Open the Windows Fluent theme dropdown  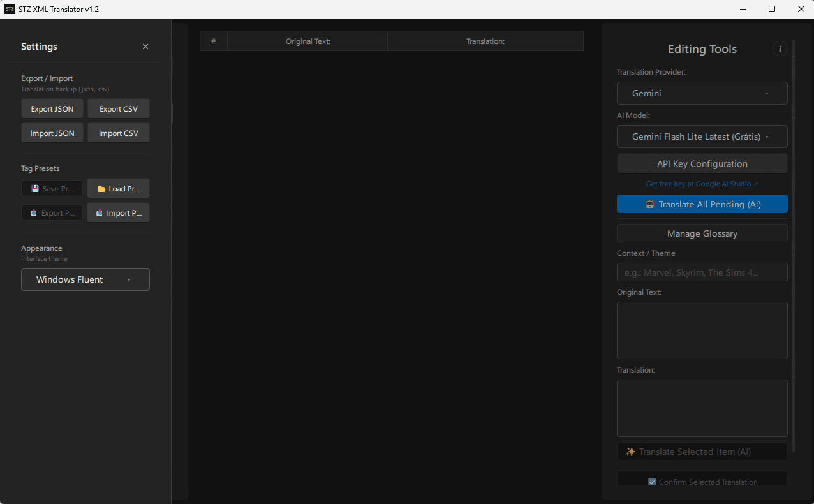pyautogui.click(x=85, y=279)
